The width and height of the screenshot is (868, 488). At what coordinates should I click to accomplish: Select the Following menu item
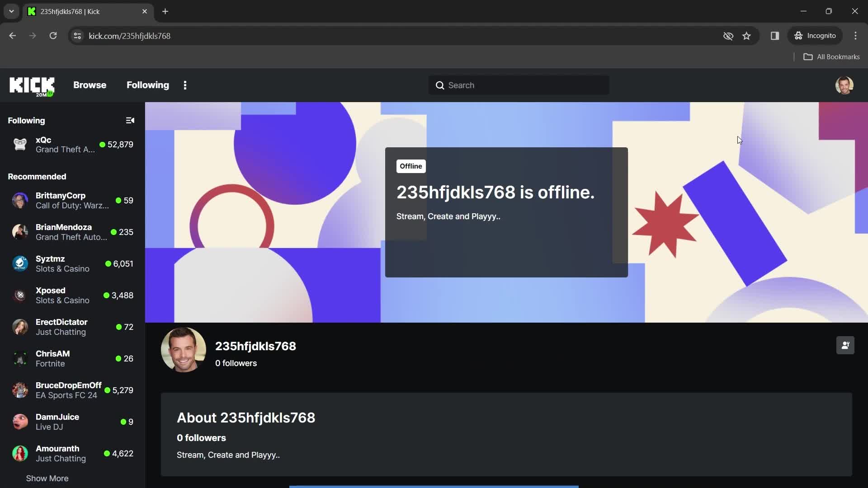(148, 84)
